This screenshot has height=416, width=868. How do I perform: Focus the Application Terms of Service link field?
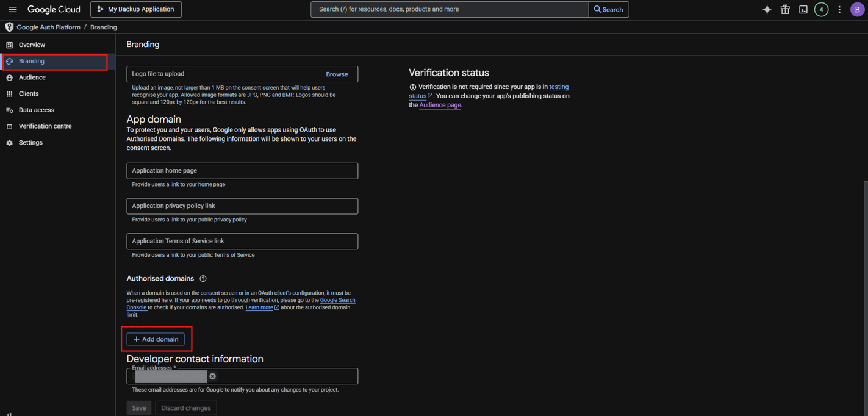pyautogui.click(x=242, y=242)
